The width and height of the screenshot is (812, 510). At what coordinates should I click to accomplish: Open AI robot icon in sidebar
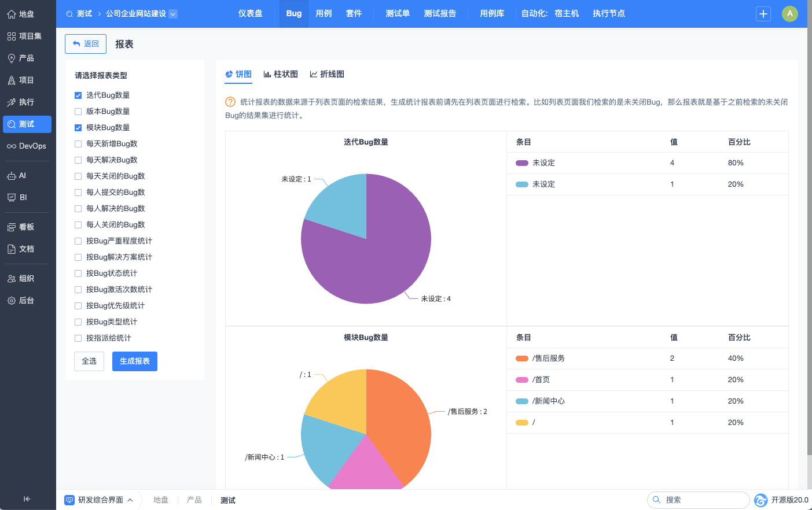(x=12, y=175)
